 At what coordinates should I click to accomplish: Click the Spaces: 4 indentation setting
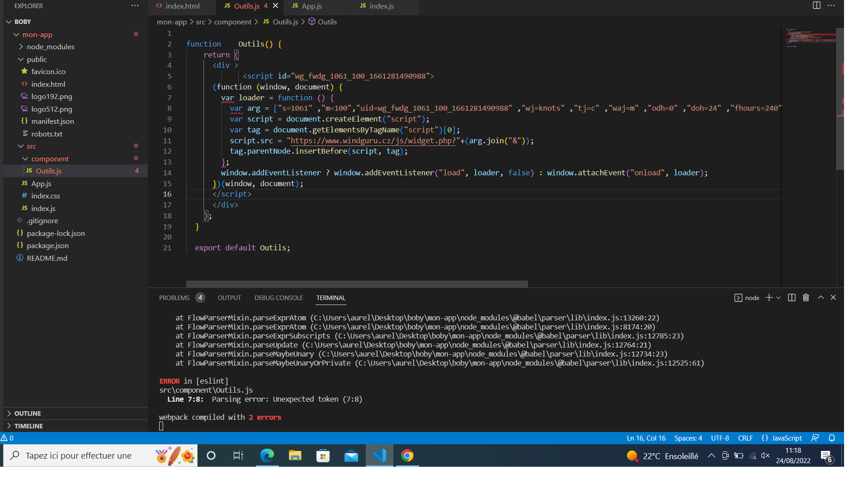point(688,438)
